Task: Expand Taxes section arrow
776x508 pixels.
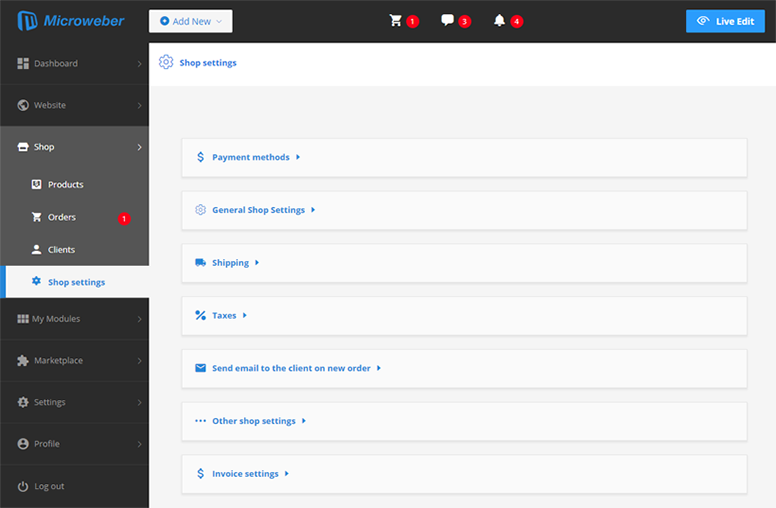Action: click(244, 315)
